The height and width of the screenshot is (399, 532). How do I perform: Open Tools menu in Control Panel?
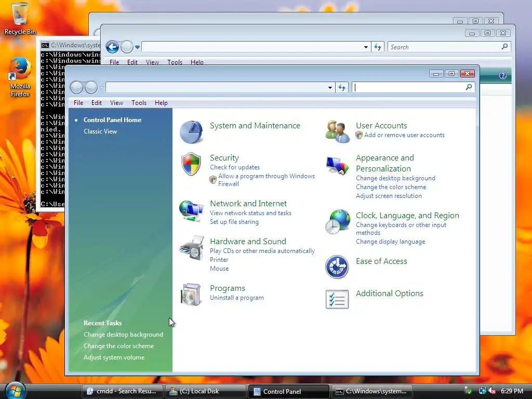click(x=139, y=103)
